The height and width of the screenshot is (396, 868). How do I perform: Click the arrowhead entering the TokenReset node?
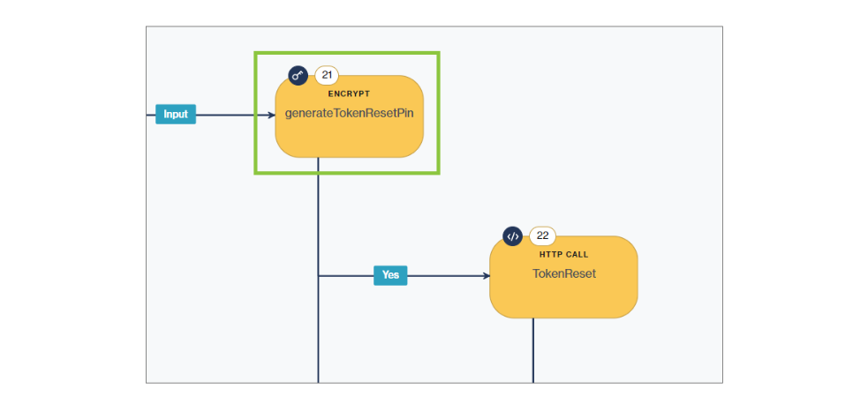[x=485, y=275]
